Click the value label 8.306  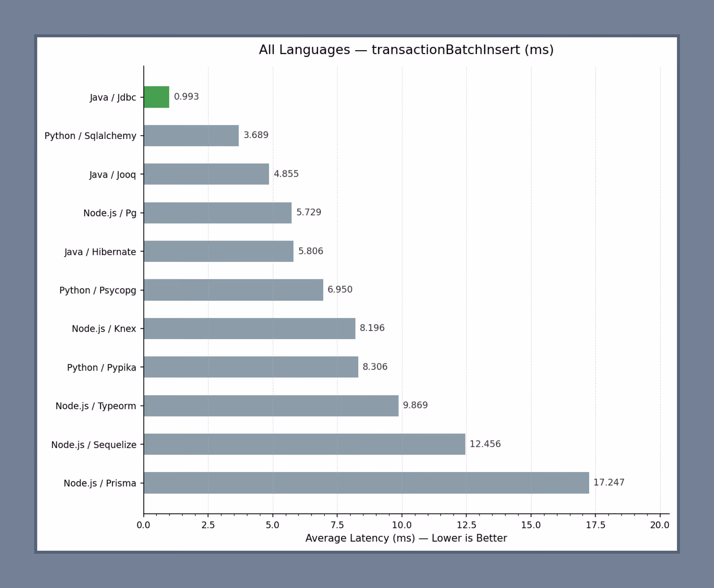tap(375, 367)
